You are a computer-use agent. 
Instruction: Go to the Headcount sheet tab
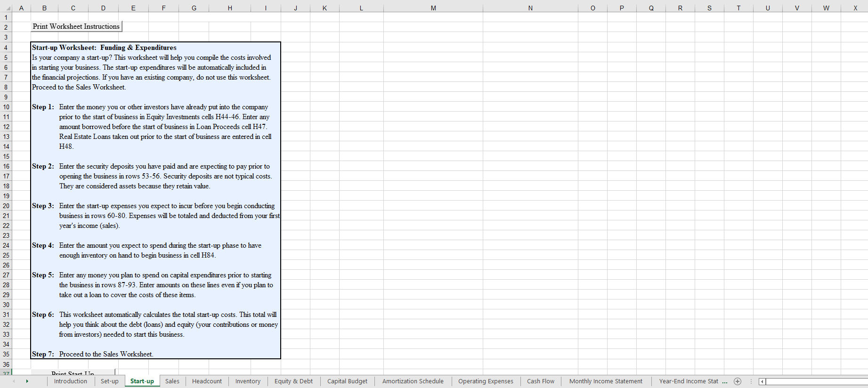coord(207,381)
